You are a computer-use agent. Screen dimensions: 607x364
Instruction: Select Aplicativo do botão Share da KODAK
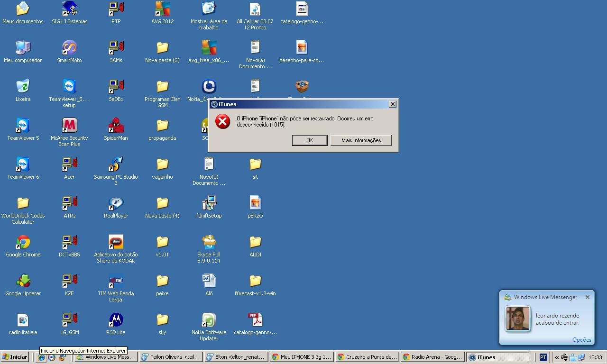[x=116, y=242]
